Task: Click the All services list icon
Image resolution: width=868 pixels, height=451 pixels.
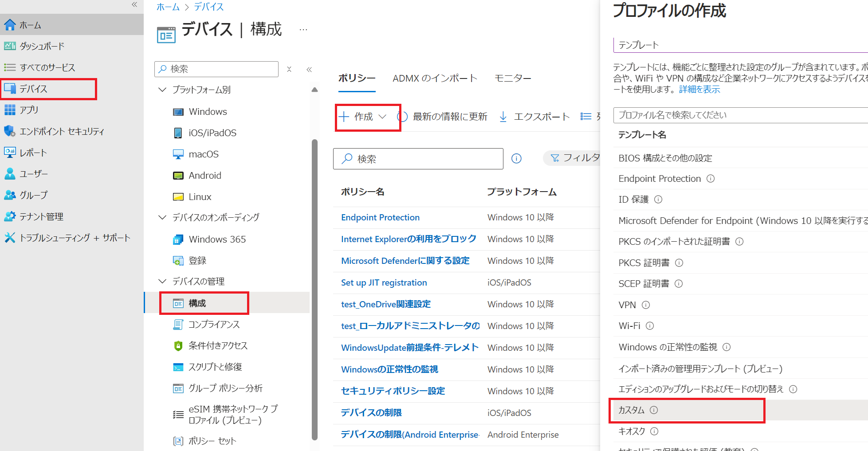Action: coord(10,67)
